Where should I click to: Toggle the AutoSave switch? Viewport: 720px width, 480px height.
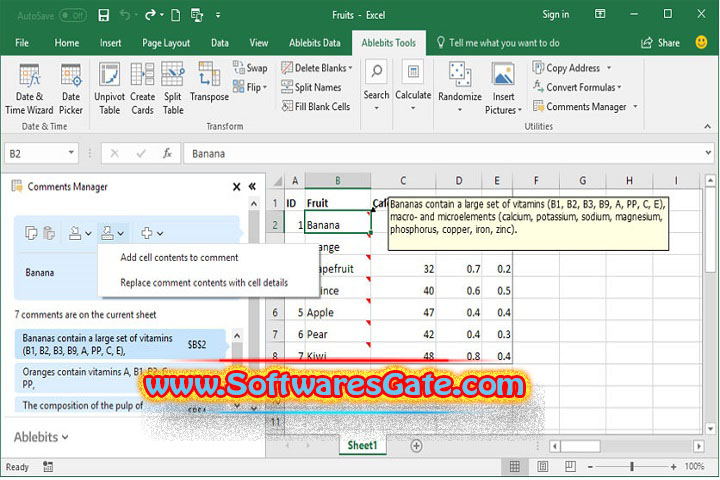[x=73, y=16]
